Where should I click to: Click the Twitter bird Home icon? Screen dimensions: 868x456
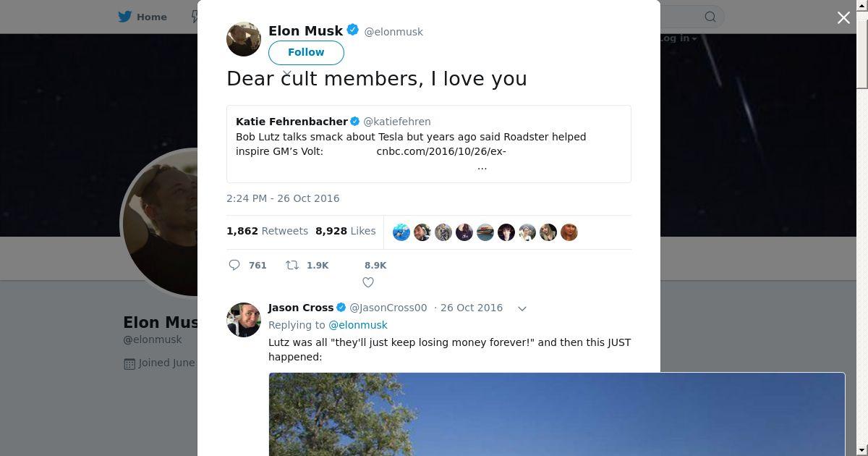click(x=125, y=17)
